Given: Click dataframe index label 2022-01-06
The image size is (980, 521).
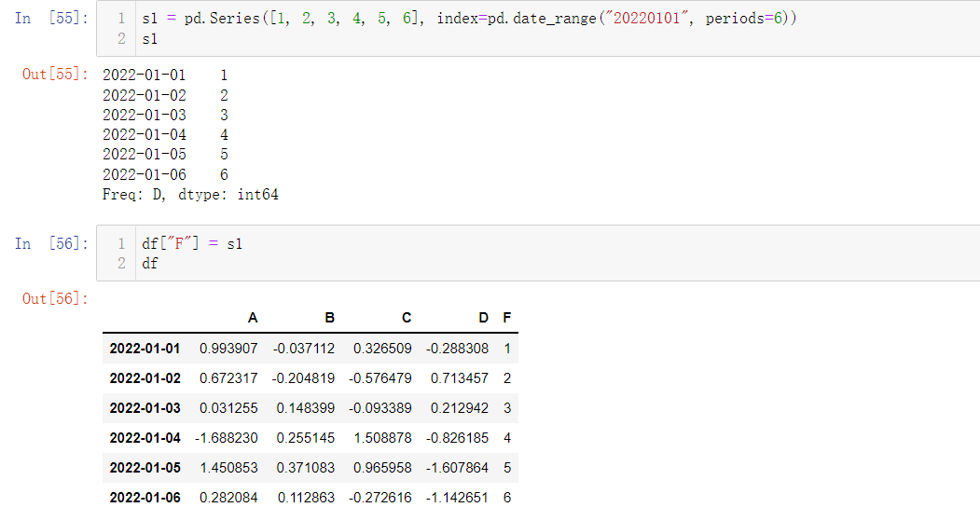Looking at the screenshot, I should click(x=145, y=498).
